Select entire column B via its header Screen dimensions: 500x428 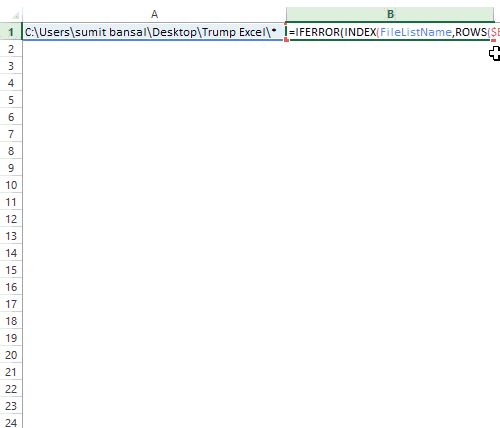pos(390,14)
